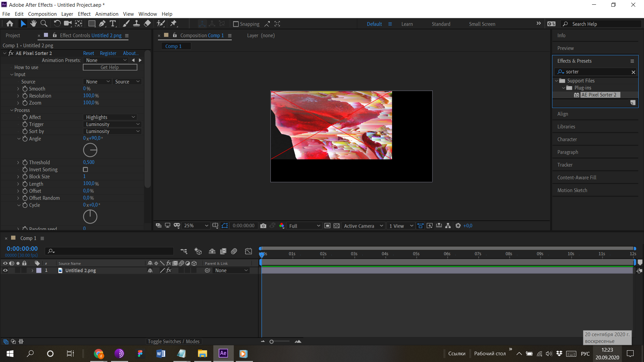The width and height of the screenshot is (644, 362).
Task: Open the Sort by Luminosity dropdown
Action: (x=112, y=131)
